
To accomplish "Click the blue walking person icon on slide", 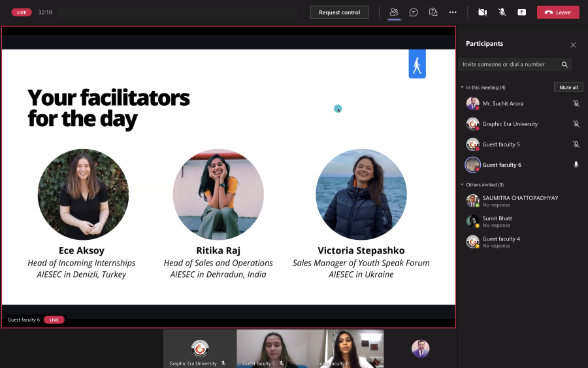I will 417,65.
